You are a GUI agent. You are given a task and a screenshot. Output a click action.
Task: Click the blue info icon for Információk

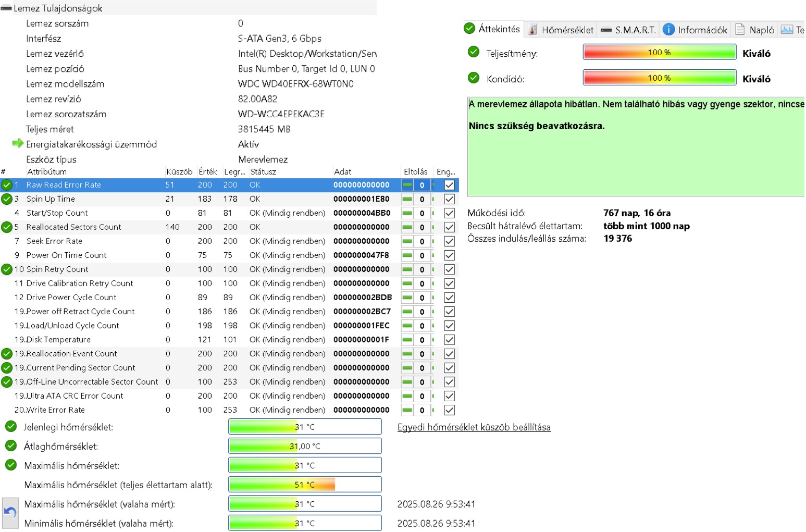point(668,30)
